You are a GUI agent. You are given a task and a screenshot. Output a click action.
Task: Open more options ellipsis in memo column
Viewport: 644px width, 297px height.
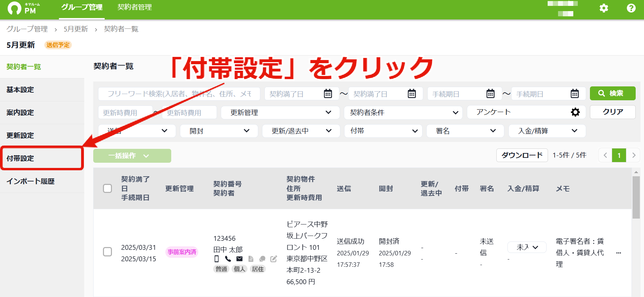(619, 253)
